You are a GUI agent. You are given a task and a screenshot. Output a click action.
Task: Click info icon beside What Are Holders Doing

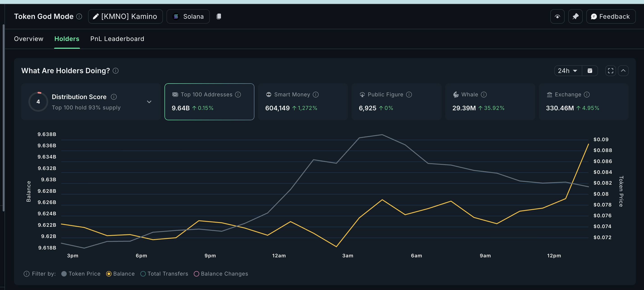[x=116, y=71]
